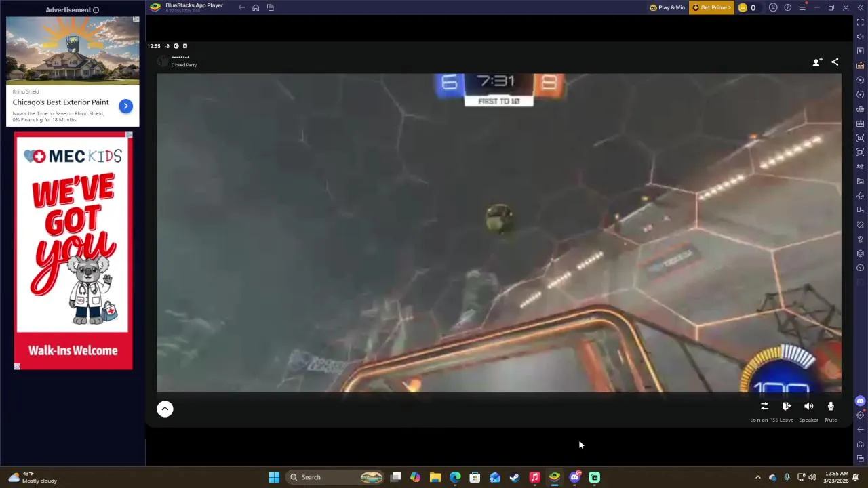The width and height of the screenshot is (868, 488).
Task: Open Outlook from the taskbar
Action: pos(495,477)
